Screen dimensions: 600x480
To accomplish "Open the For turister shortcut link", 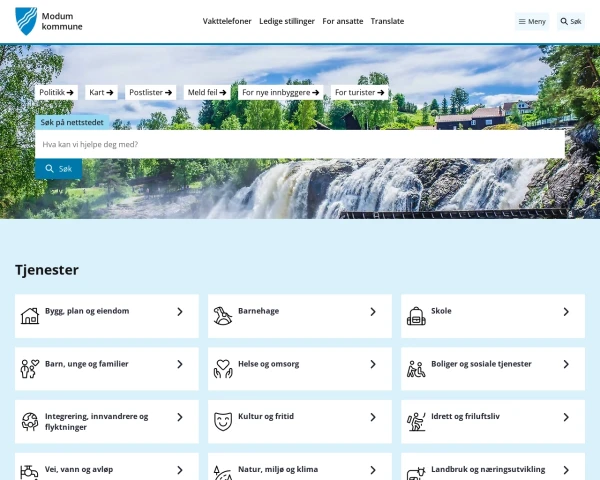I will (x=359, y=92).
